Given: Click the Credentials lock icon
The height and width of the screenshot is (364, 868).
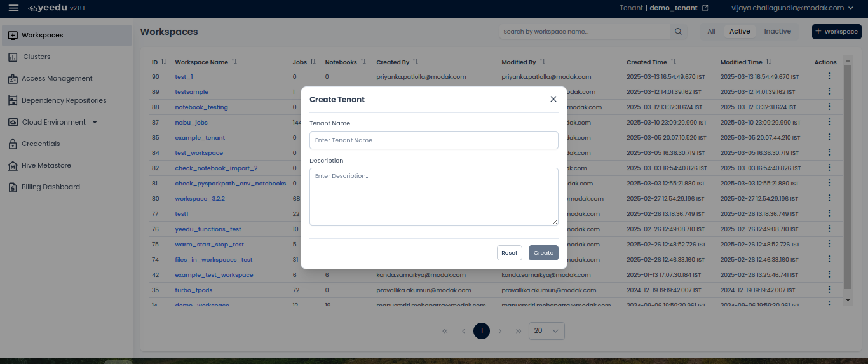Looking at the screenshot, I should point(13,144).
